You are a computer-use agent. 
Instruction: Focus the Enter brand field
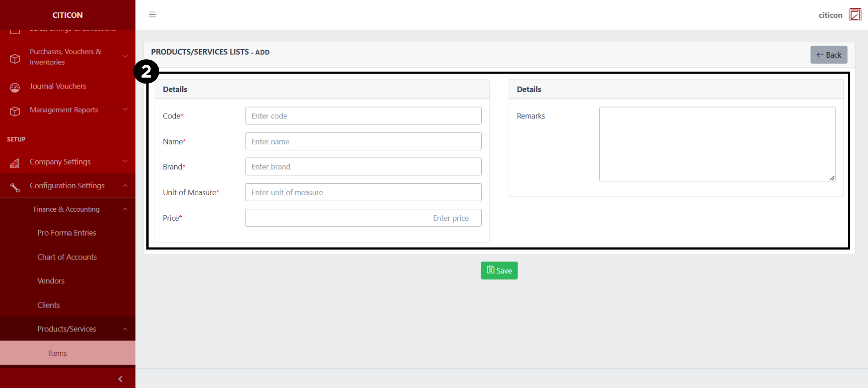tap(363, 167)
